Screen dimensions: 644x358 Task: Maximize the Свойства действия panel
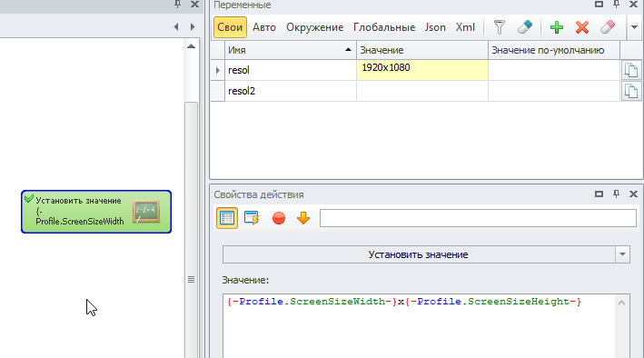(599, 194)
